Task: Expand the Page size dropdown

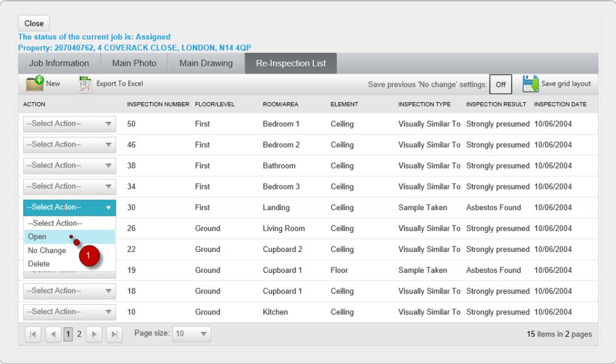Action: click(192, 334)
